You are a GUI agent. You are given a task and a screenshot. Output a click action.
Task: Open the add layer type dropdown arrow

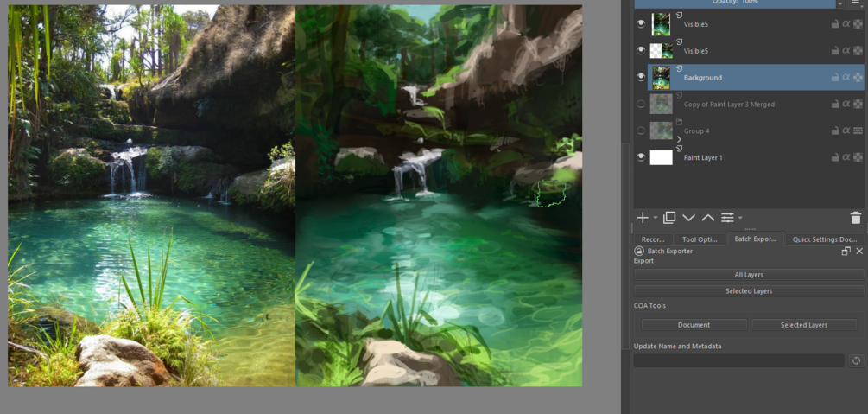(x=656, y=218)
